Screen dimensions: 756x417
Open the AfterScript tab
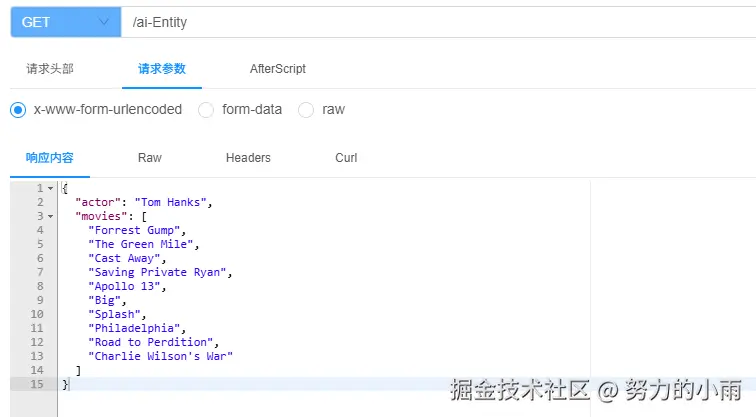[278, 69]
